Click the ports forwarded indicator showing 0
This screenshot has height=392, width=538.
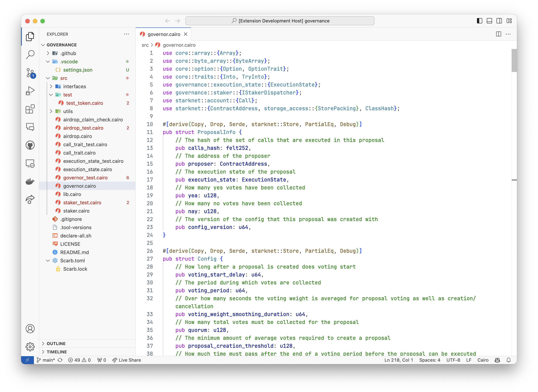tap(102, 360)
